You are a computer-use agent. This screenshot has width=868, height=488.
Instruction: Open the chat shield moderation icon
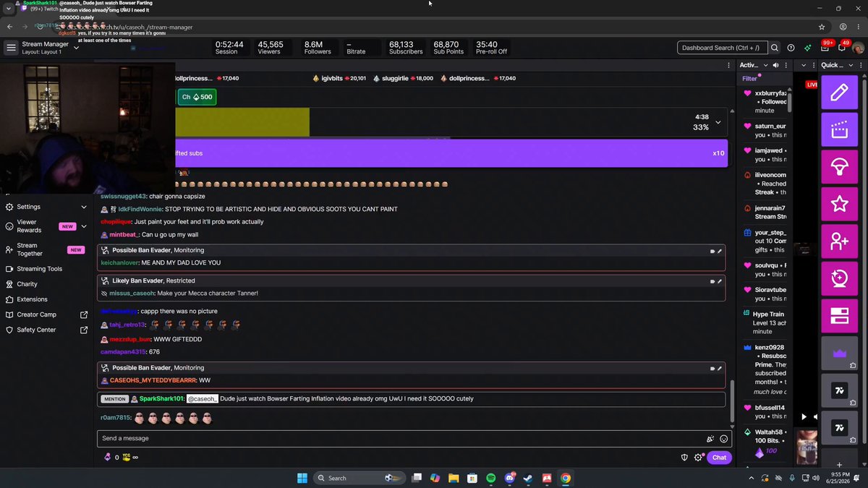point(684,457)
